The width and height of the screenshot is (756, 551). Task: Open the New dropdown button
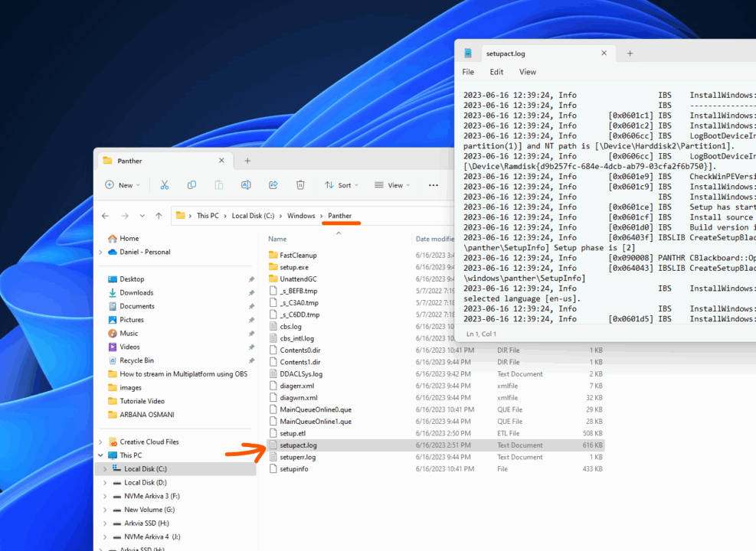pos(123,185)
